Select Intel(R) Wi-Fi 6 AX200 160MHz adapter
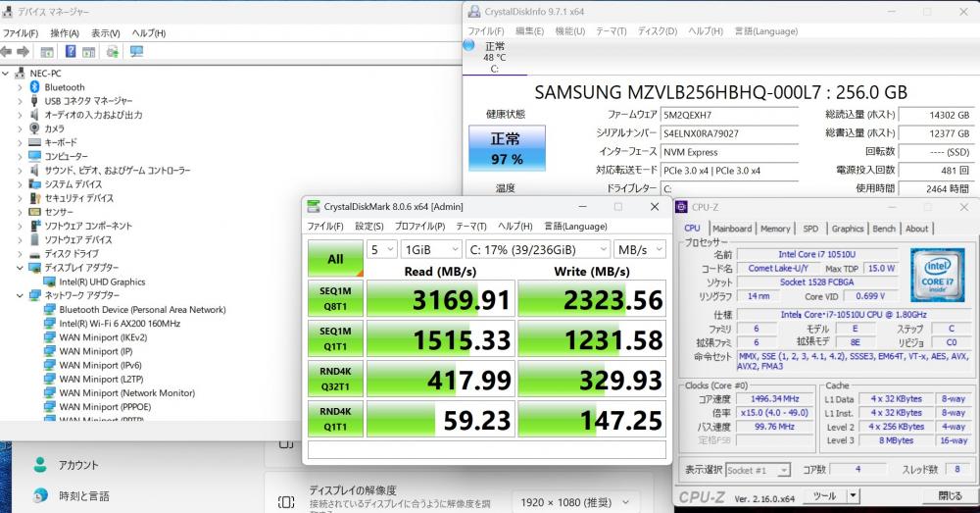This screenshot has width=980, height=513. 120,324
